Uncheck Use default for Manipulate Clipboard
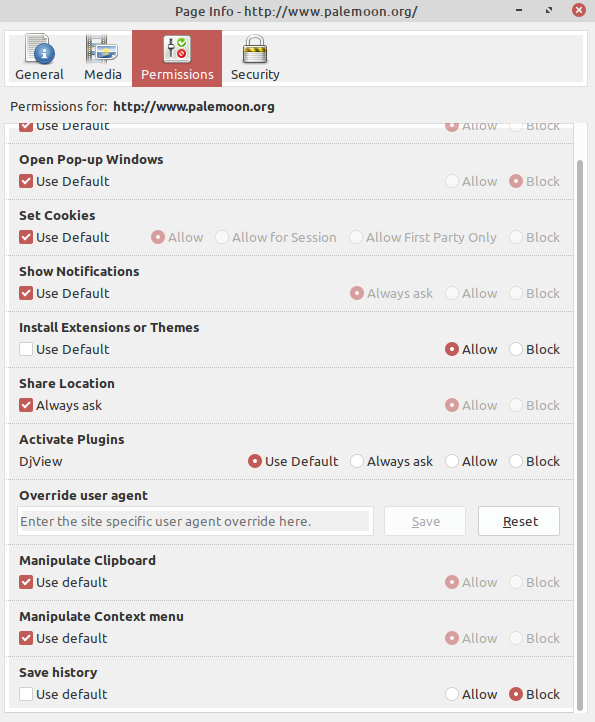The width and height of the screenshot is (595, 722). tap(26, 582)
